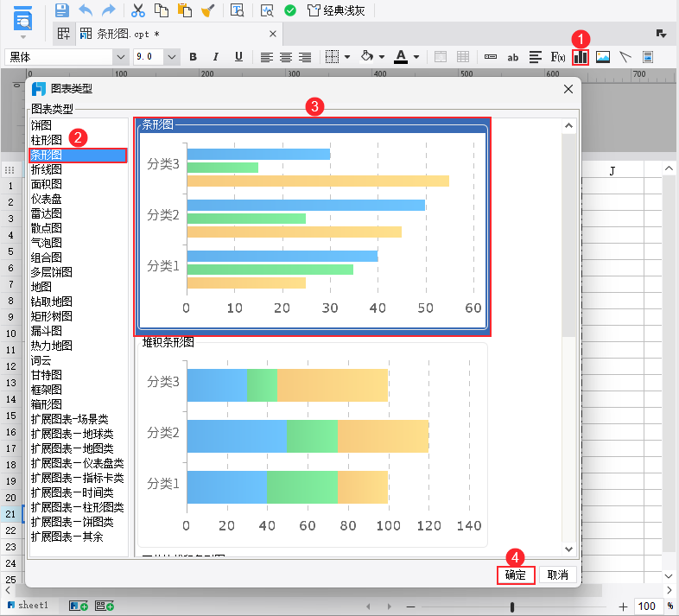This screenshot has width=679, height=616.
Task: Click the chart search/analysis icon
Action: tap(267, 10)
